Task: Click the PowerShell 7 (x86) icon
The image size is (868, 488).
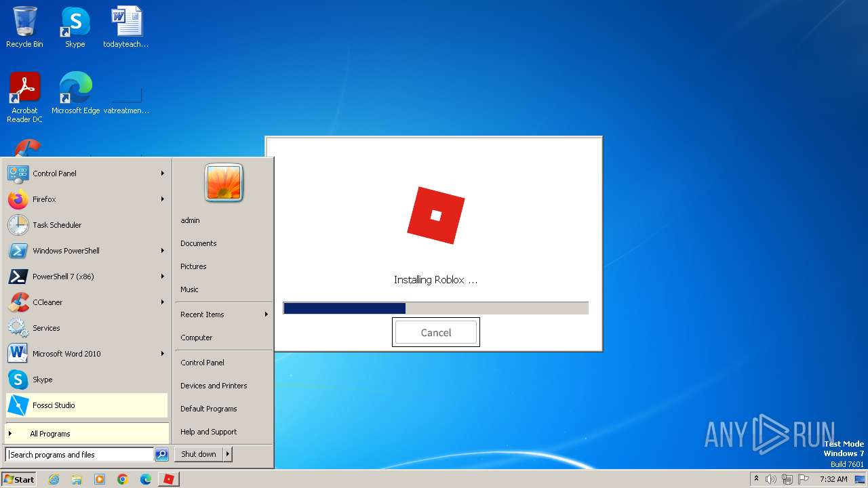Action: click(18, 277)
